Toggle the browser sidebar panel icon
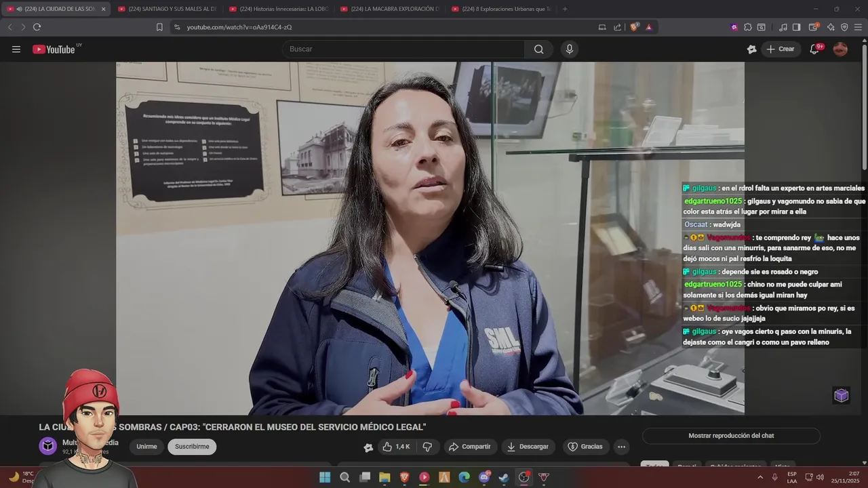This screenshot has width=868, height=488. tap(797, 27)
